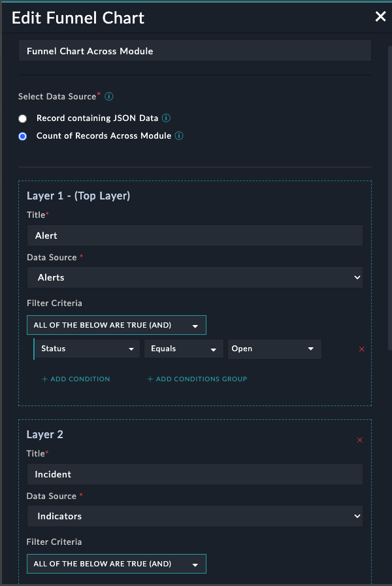392x586 pixels.
Task: Click info icon beside Record containing JSON Data
Action: (x=166, y=118)
